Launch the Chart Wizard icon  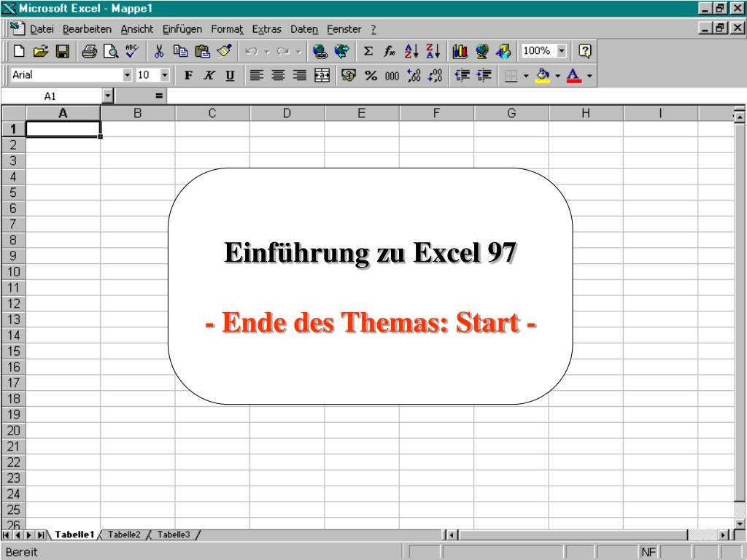coord(460,51)
